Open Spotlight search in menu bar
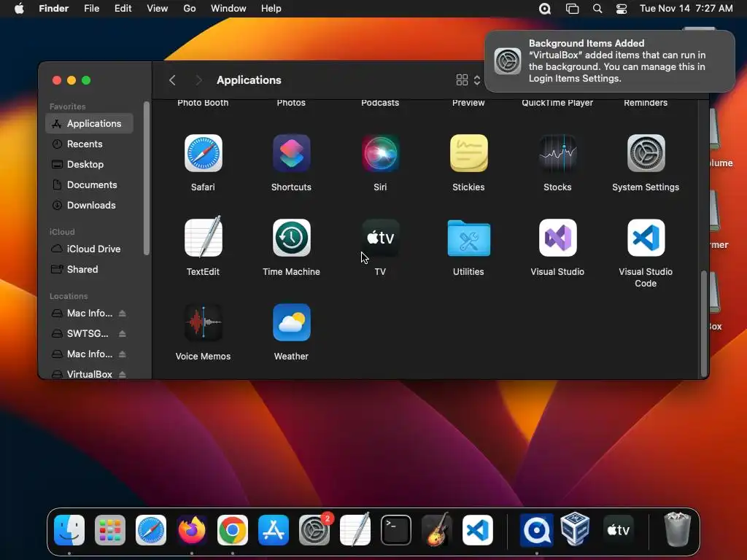 tap(597, 9)
